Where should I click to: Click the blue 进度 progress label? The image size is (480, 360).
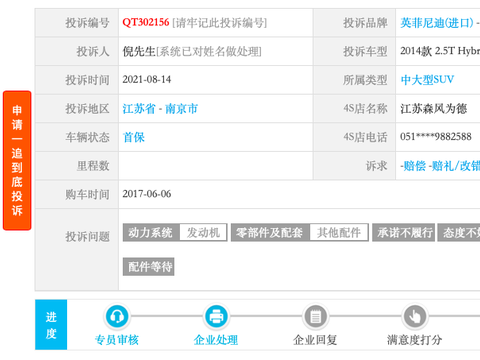[51, 325]
